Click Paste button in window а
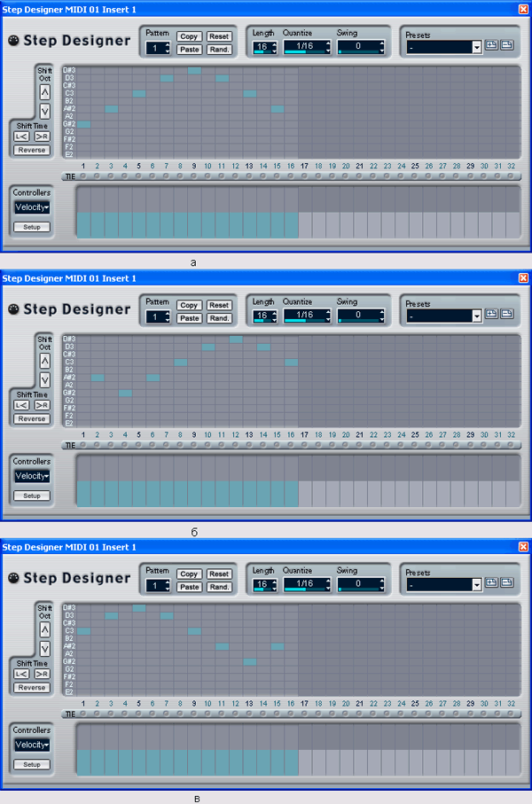 189,50
